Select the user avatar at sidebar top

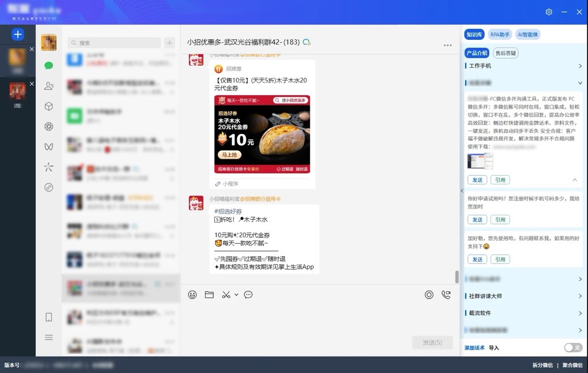49,42
